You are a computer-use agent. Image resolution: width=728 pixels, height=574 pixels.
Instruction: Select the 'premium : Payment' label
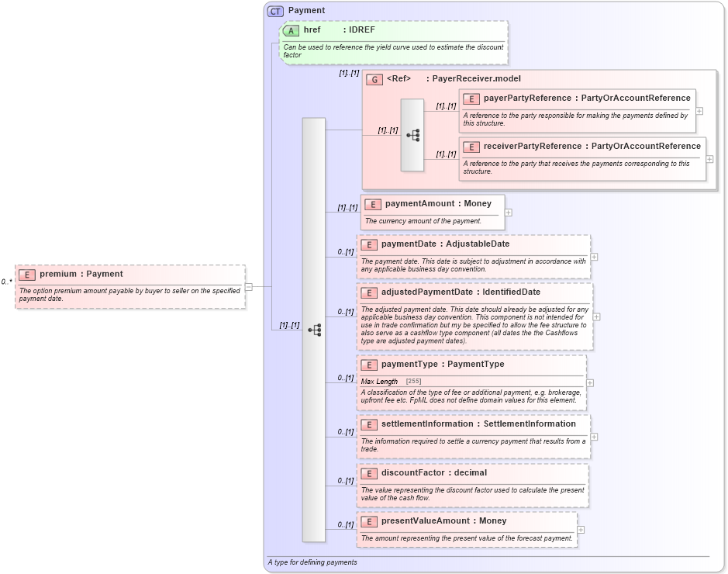click(x=81, y=274)
